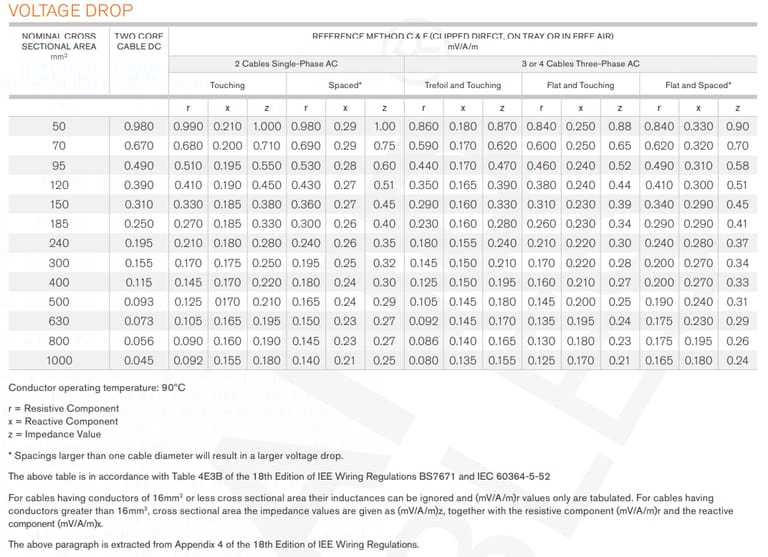Click the 630 nominal area row label
Screen dimensions: 768x557
click(x=59, y=321)
